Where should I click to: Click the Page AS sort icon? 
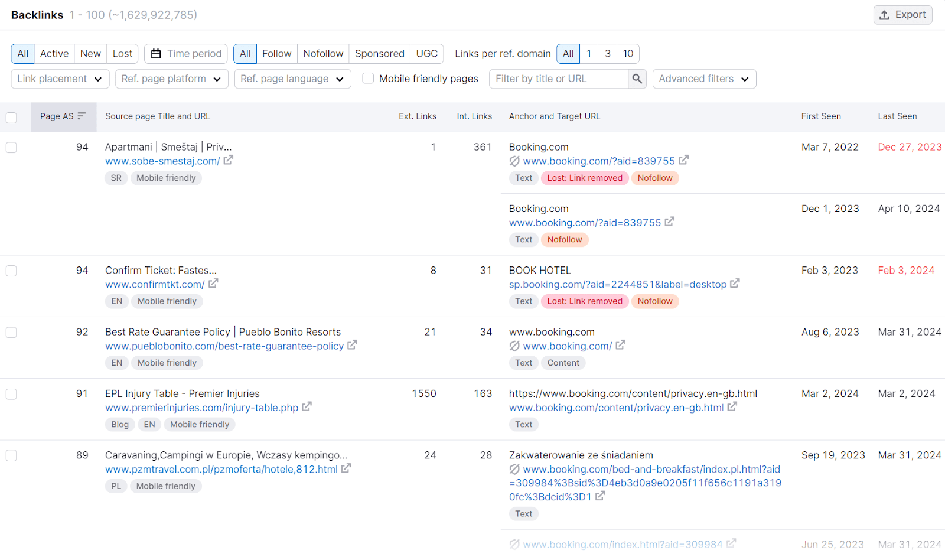pos(82,116)
